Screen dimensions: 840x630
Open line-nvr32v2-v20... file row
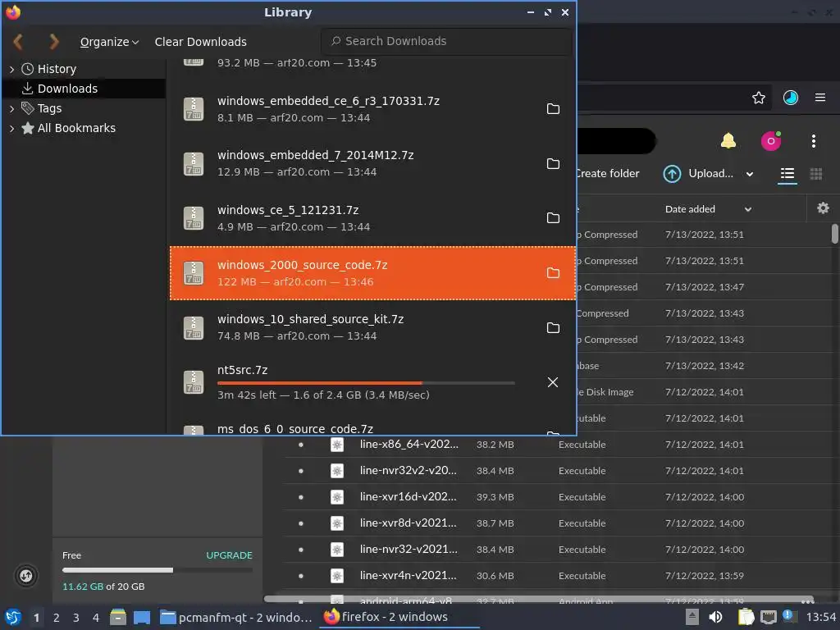(x=557, y=470)
